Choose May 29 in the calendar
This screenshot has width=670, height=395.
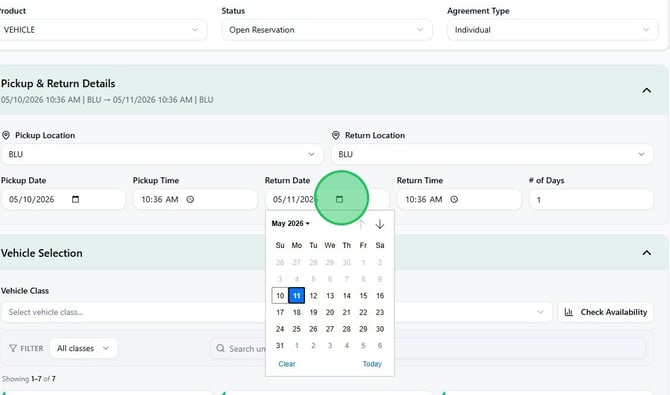[x=363, y=329]
